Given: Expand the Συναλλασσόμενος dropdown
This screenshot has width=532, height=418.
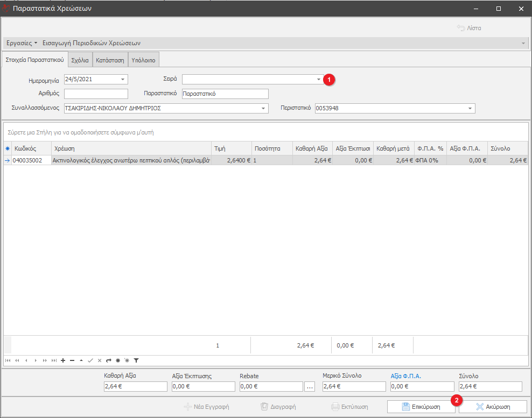Looking at the screenshot, I should [x=263, y=109].
